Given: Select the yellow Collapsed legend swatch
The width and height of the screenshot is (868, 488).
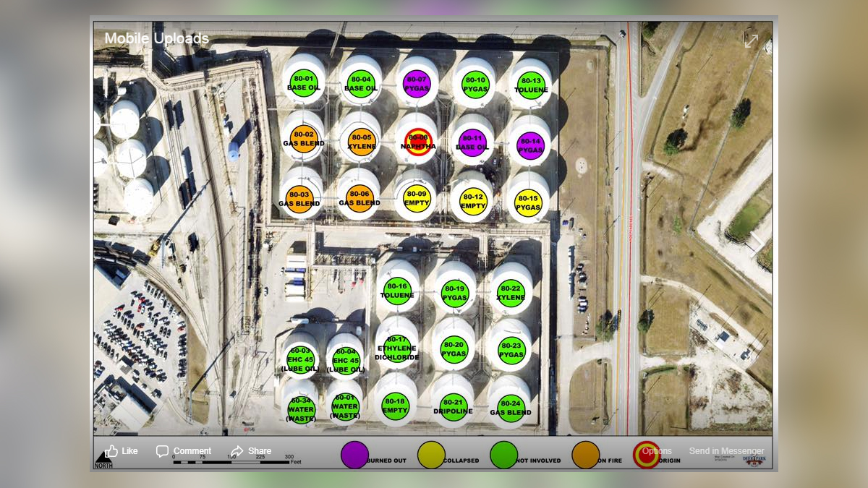Looking at the screenshot, I should tap(431, 455).
